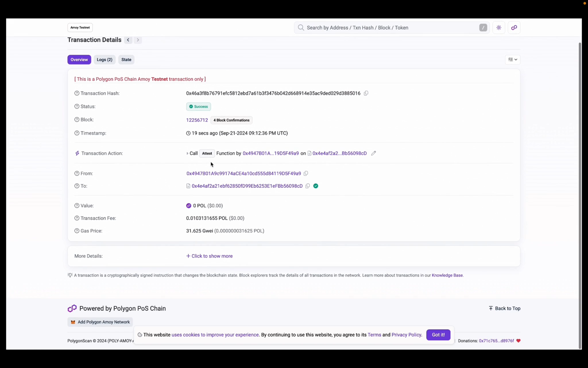Screen dimensions: 588x368
Task: Click help icon beside To
Action: pos(77,186)
